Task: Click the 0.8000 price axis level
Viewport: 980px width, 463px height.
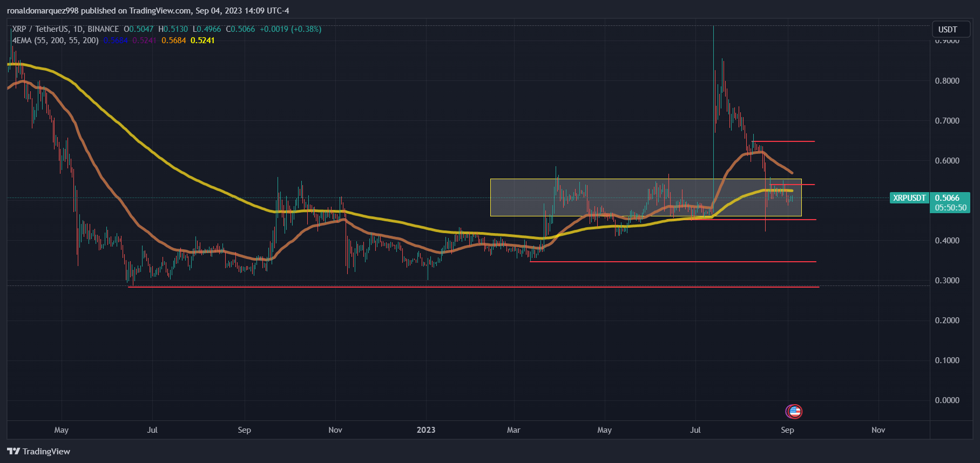Action: [x=947, y=81]
